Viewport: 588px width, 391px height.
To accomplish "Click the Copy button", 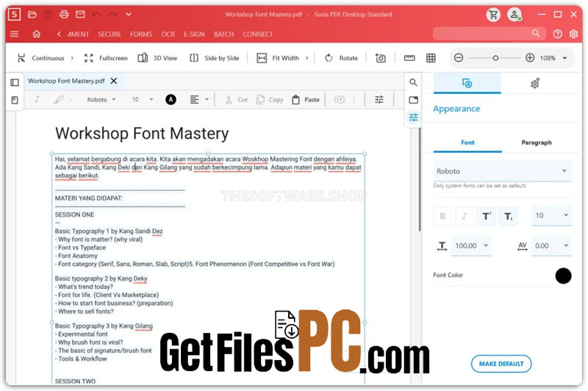I will (x=270, y=100).
